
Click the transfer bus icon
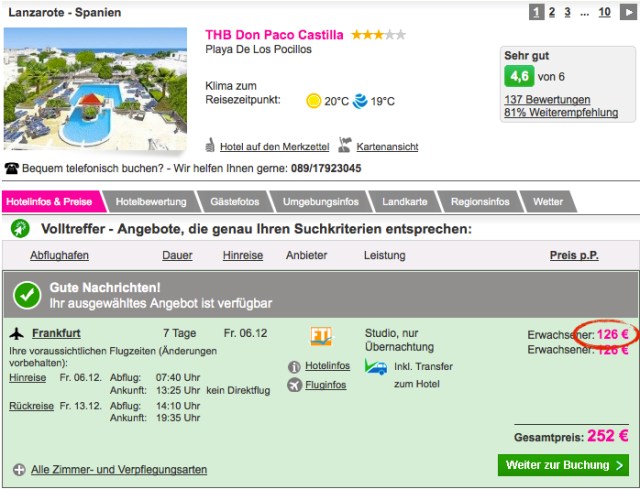pyautogui.click(x=376, y=367)
